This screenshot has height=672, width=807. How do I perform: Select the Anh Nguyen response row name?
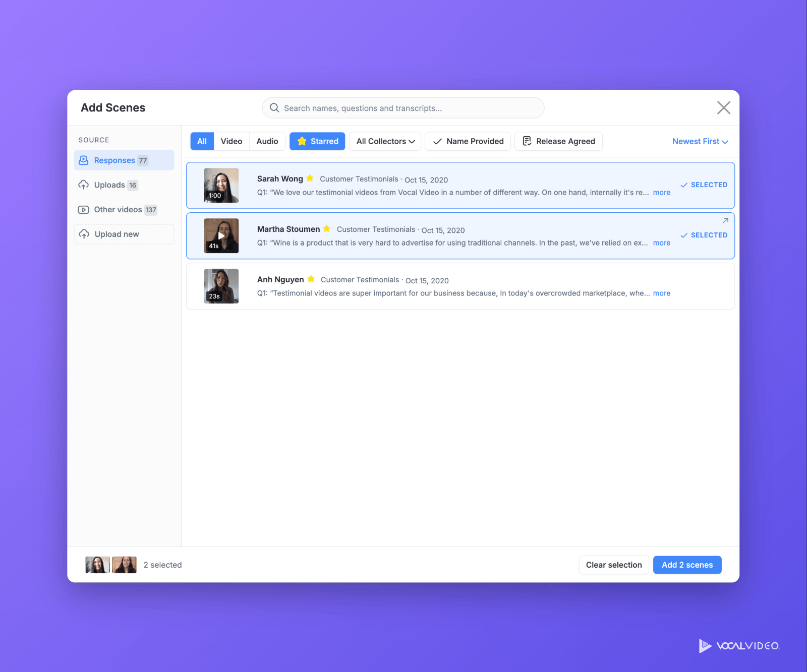coord(280,279)
